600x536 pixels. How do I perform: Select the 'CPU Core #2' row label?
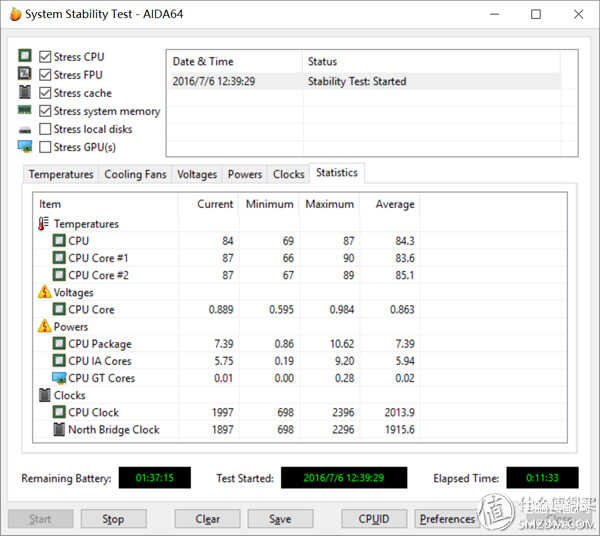[x=98, y=275]
